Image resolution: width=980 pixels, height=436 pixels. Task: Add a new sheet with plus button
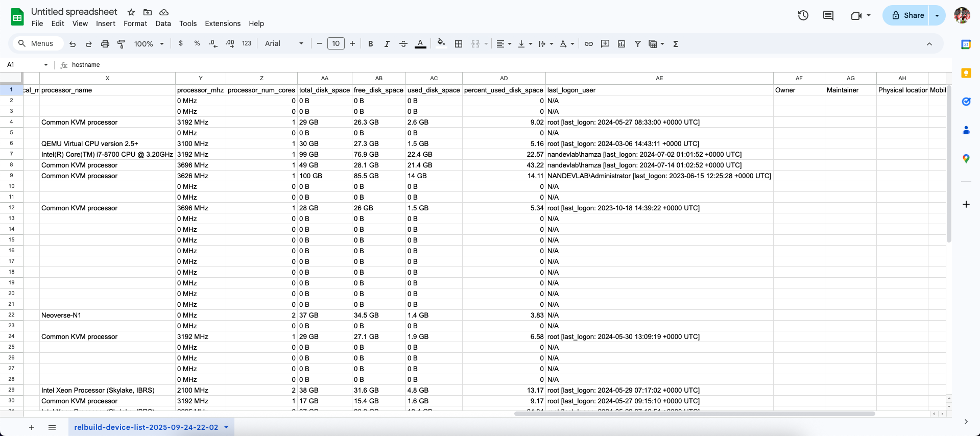32,427
